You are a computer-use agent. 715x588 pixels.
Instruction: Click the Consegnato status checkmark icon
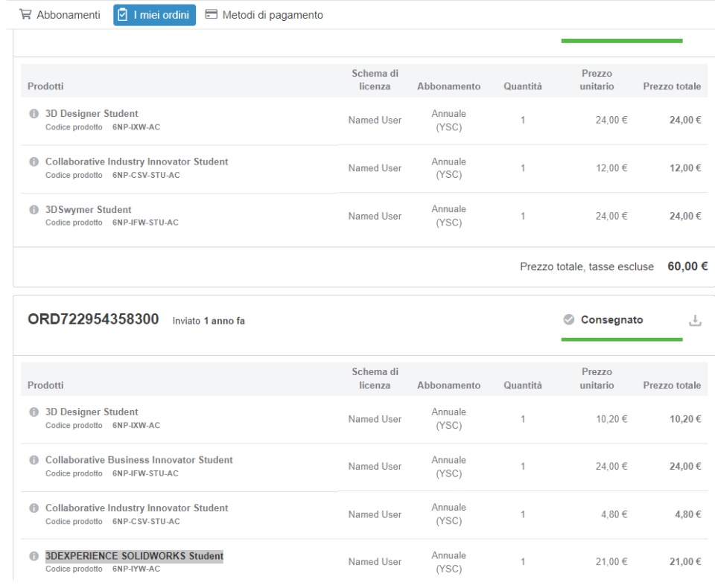point(570,320)
